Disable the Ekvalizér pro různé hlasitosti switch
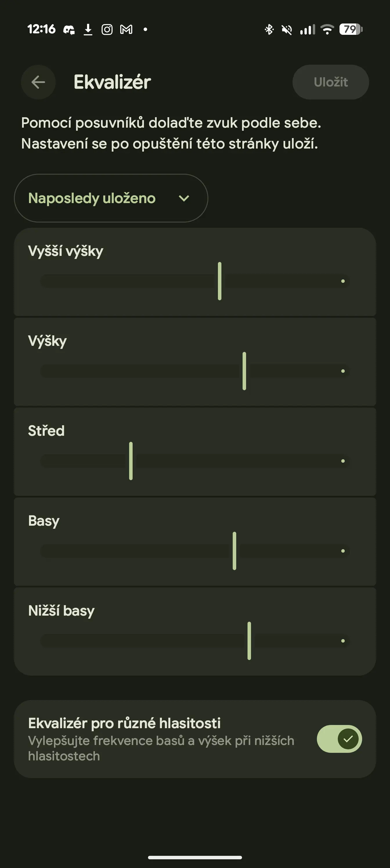Screen dimensions: 390x868 pos(339,739)
